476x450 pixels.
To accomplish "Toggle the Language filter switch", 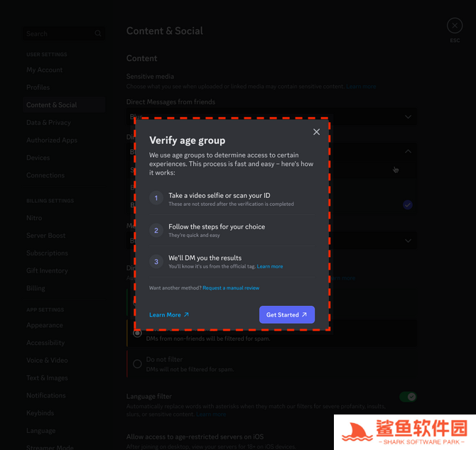I will pyautogui.click(x=407, y=397).
